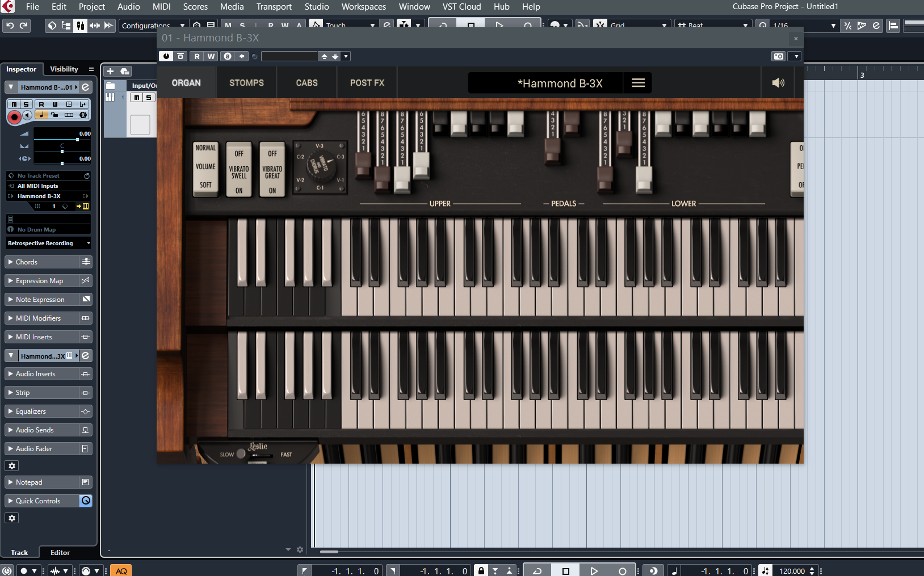
Task: Open the Add Track plus button
Action: click(x=111, y=71)
